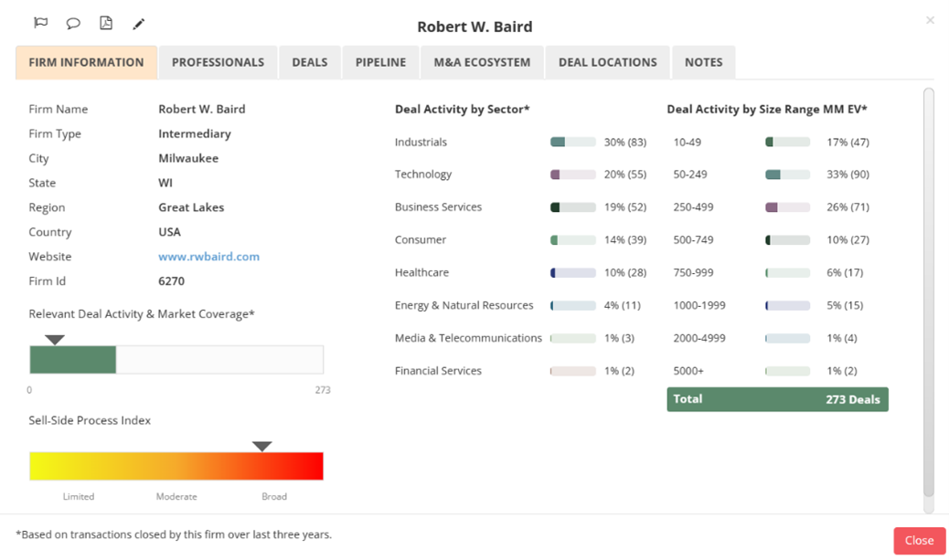Click the 1000-1999 size range bar
Image resolution: width=949 pixels, height=560 pixels.
[x=788, y=305]
